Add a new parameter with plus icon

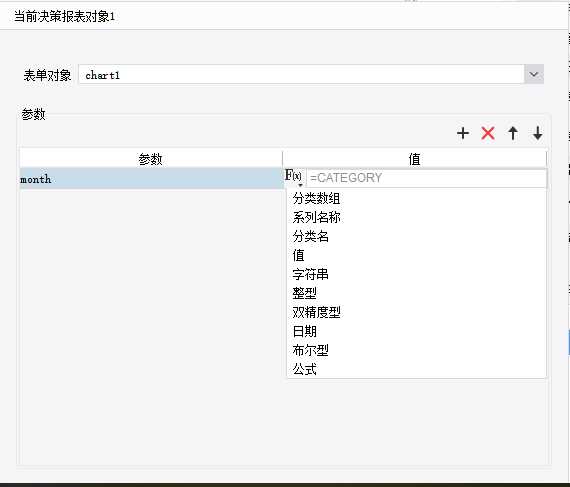(463, 133)
